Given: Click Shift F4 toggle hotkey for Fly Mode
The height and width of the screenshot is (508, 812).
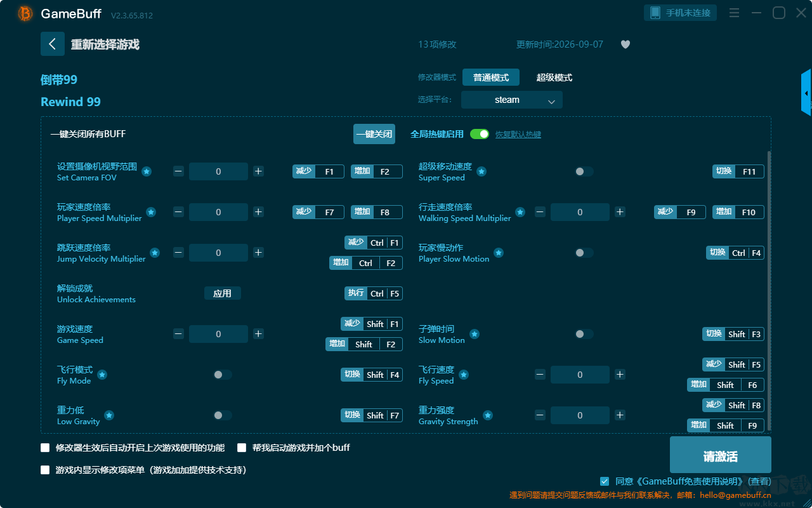Looking at the screenshot, I should pos(372,375).
